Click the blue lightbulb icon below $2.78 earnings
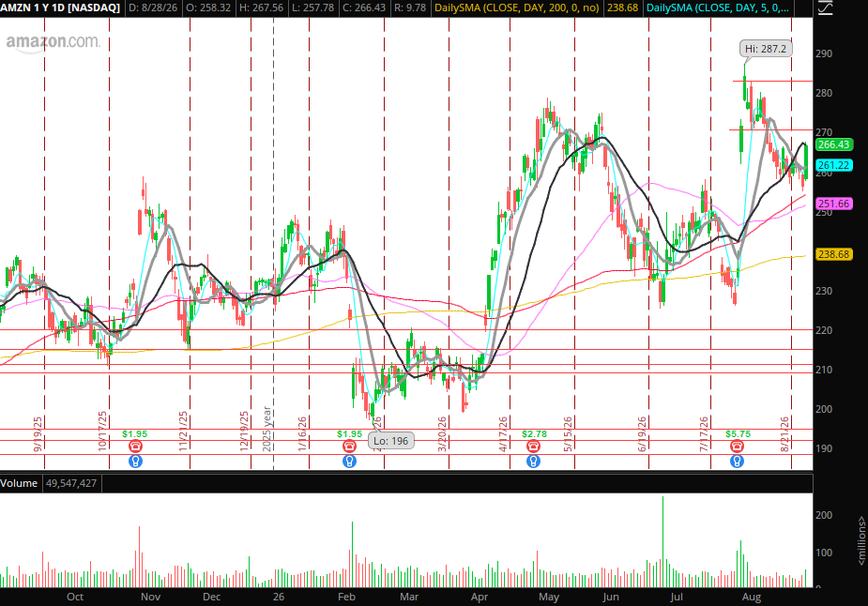The image size is (868, 606). click(533, 461)
